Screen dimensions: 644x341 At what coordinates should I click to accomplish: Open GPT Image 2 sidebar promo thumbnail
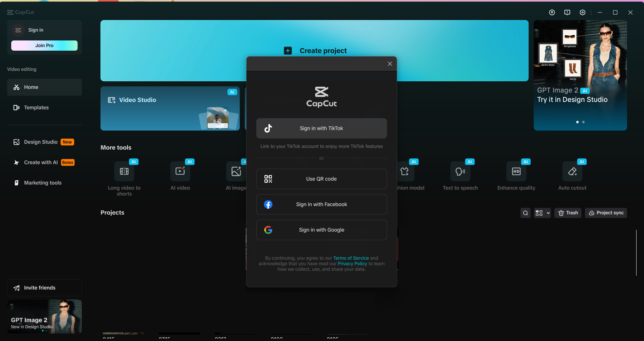click(44, 317)
